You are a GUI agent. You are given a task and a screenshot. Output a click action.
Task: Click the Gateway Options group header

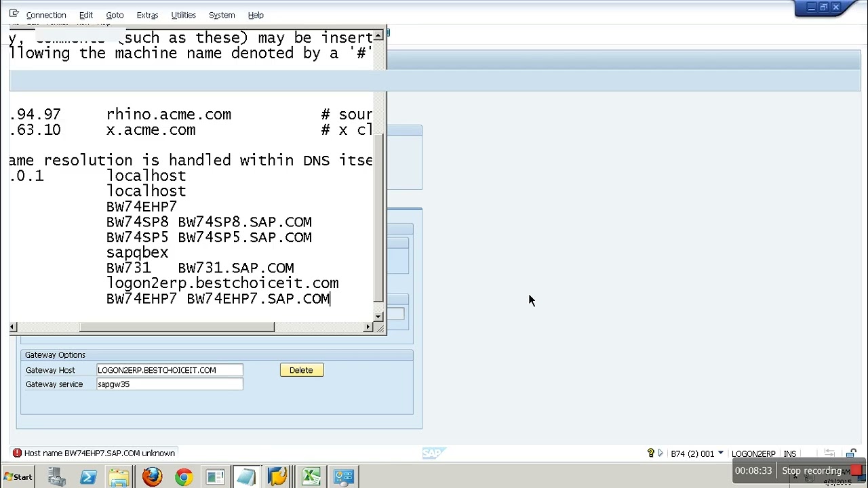[x=216, y=355]
